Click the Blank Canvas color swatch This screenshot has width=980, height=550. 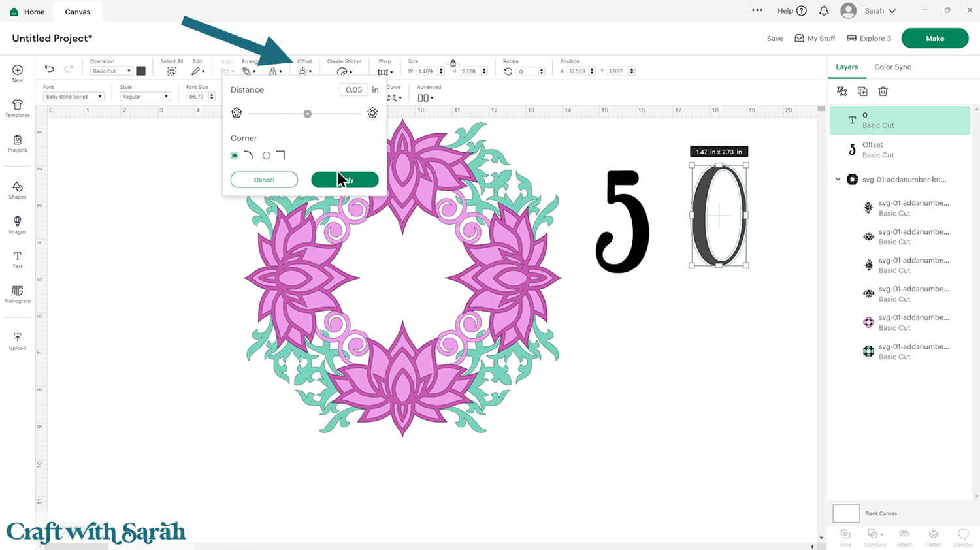pos(846,513)
